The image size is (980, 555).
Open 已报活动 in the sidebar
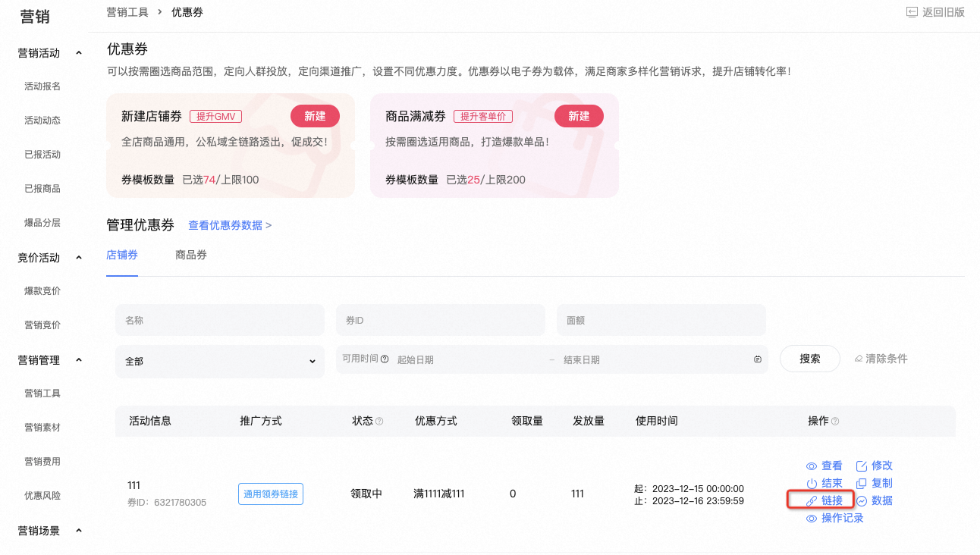[x=42, y=155]
